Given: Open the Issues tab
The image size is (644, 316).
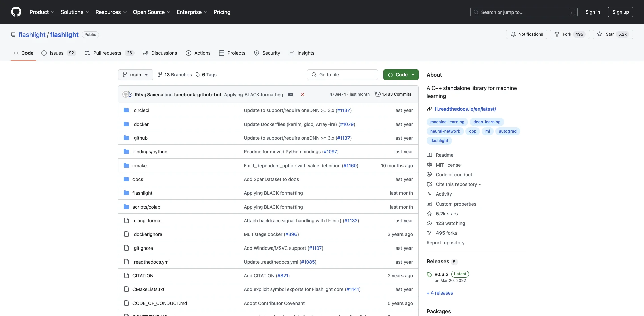Looking at the screenshot, I should (59, 53).
